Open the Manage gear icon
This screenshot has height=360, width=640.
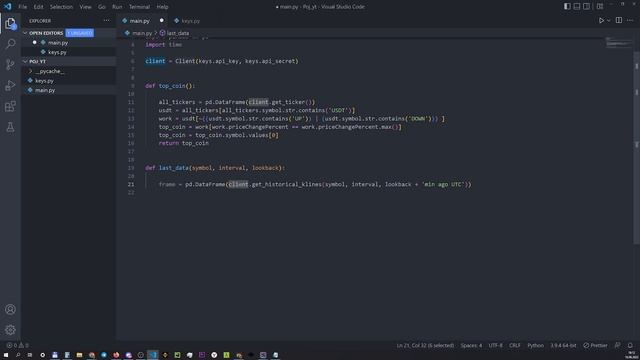pyautogui.click(x=10, y=330)
